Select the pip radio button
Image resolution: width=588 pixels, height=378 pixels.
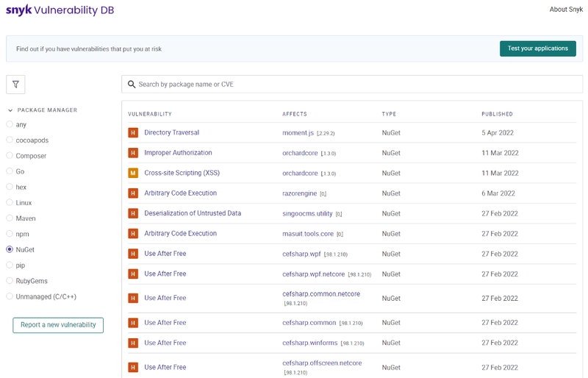[10, 265]
